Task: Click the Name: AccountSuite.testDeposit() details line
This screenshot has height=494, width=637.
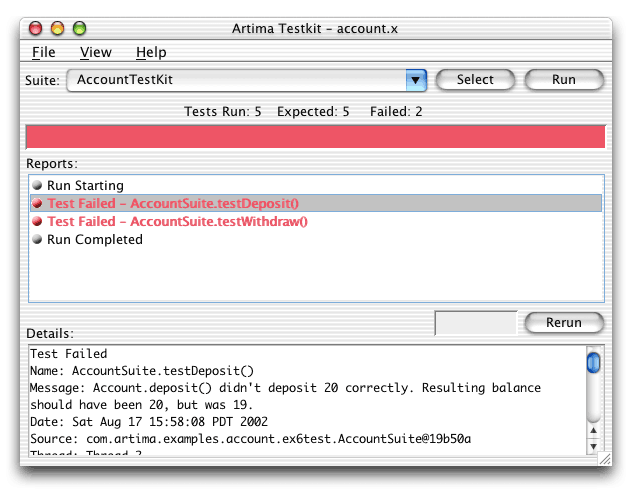Action: [x=142, y=371]
